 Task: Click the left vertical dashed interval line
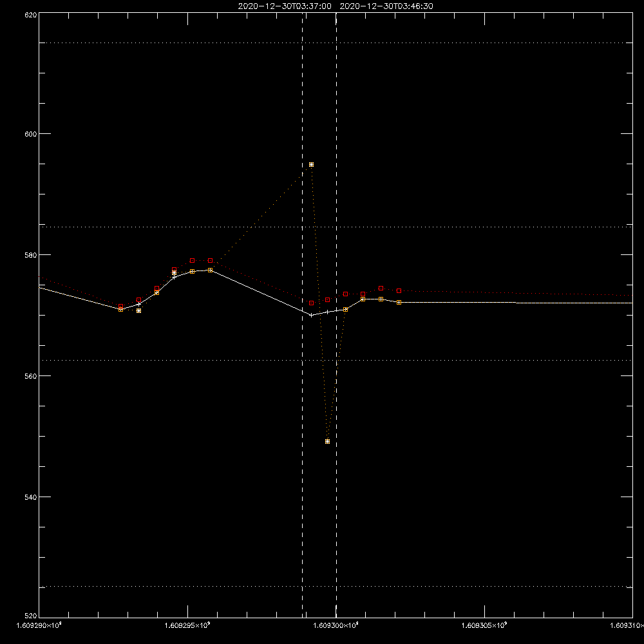pos(303,315)
